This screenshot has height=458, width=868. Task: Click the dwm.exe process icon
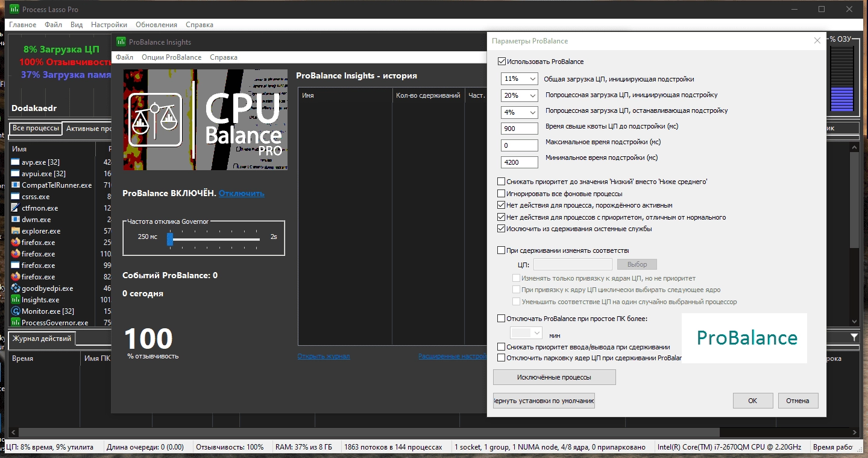[16, 219]
